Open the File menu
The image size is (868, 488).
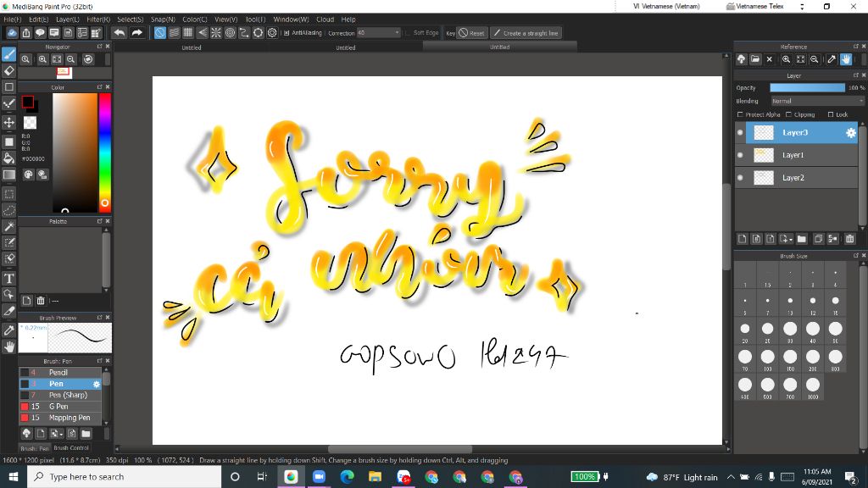[x=12, y=19]
